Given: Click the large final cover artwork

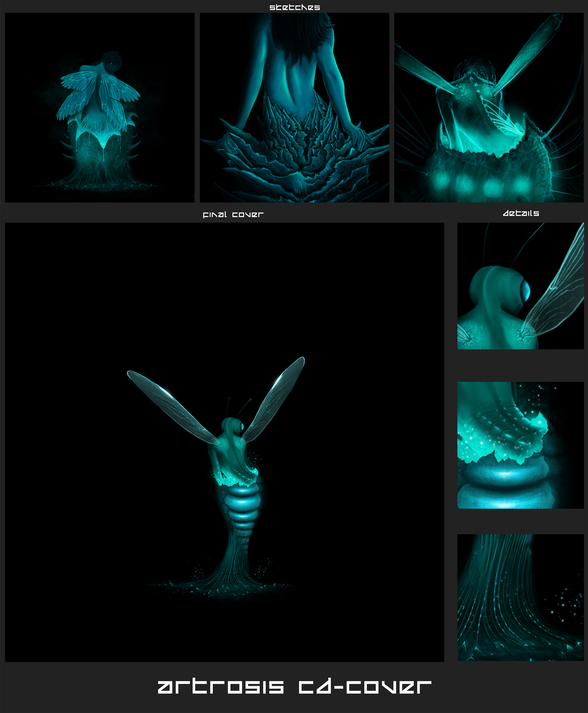Looking at the screenshot, I should click(225, 442).
